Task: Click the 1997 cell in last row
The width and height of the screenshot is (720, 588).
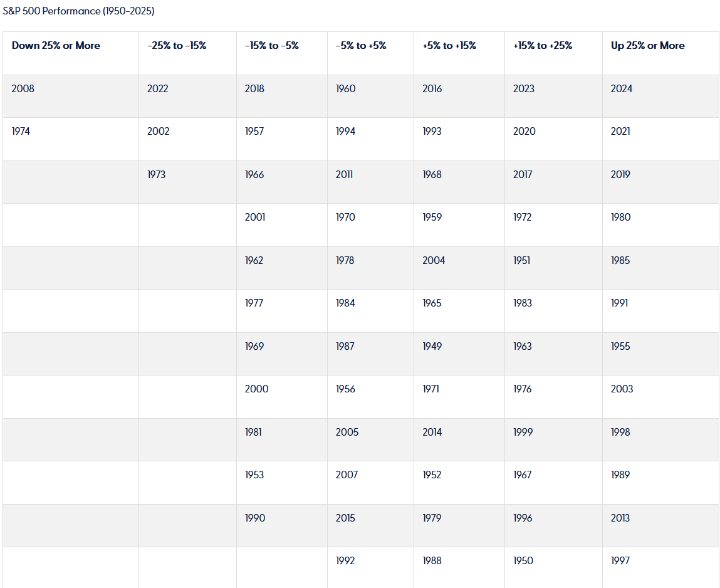Action: tap(620, 561)
